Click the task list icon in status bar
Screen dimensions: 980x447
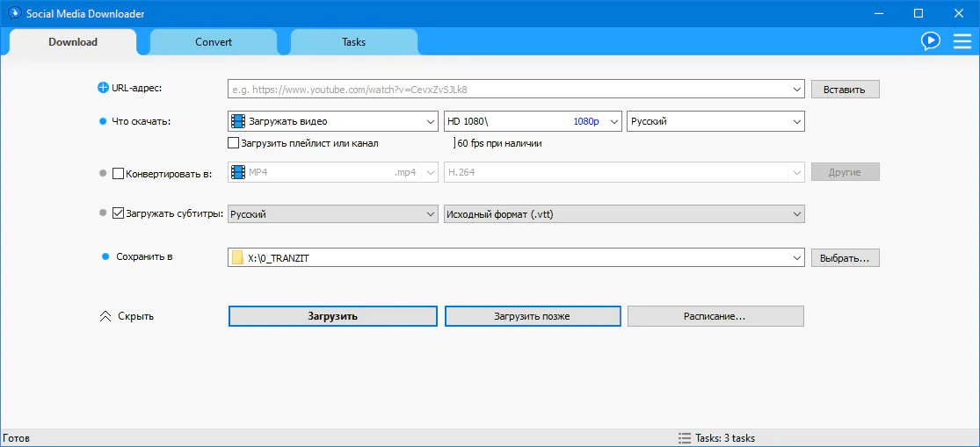(685, 437)
